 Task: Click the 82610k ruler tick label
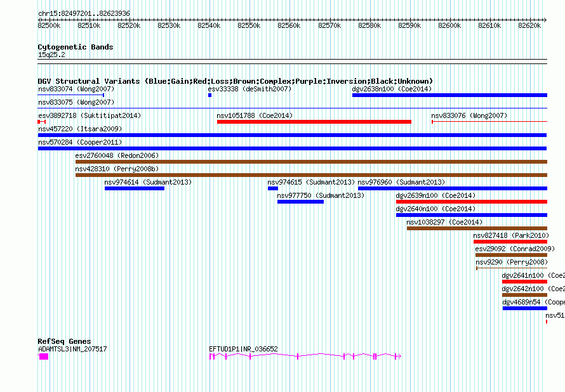click(x=489, y=25)
